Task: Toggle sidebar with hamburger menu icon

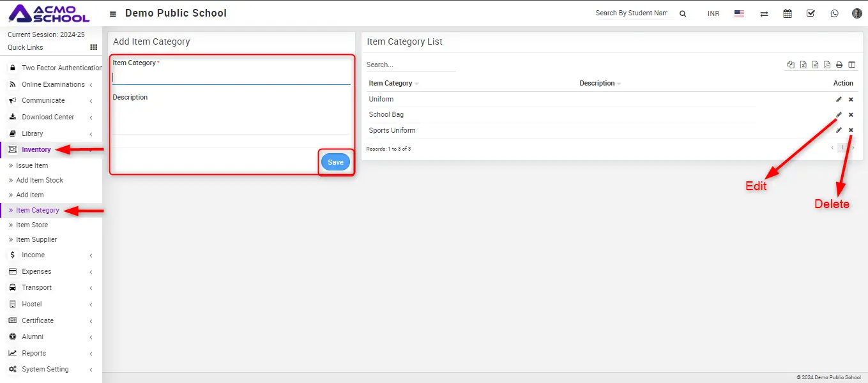Action: pyautogui.click(x=113, y=13)
